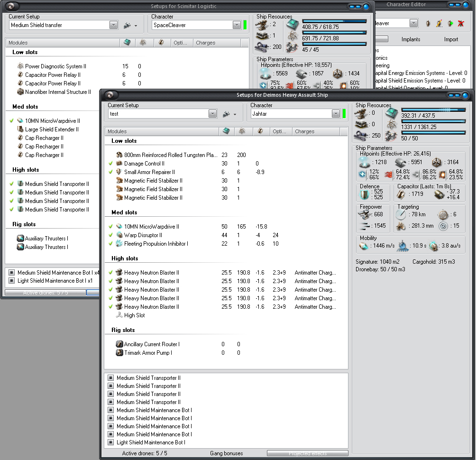Click Ancillary Current Router I rig icon
Viewport: 476px width, 460px height.
click(x=119, y=344)
